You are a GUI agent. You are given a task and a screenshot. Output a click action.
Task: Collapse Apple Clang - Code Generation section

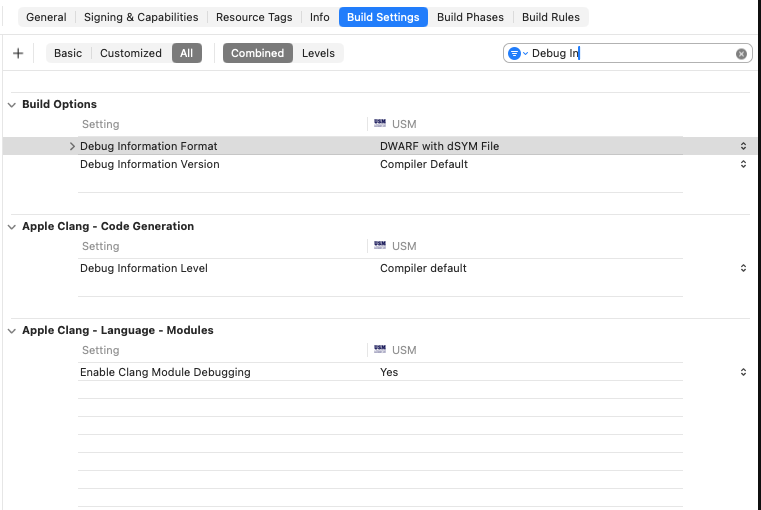pyautogui.click(x=12, y=226)
